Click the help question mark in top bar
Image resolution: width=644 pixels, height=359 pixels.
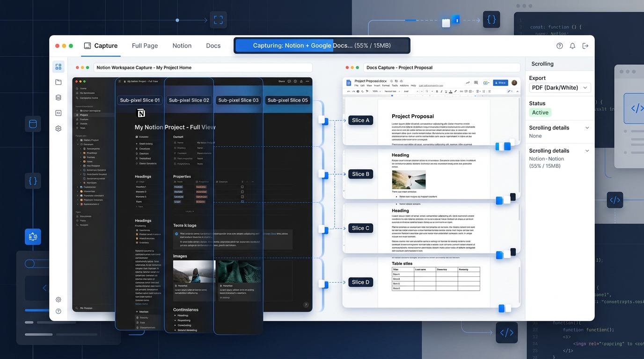[x=559, y=46]
